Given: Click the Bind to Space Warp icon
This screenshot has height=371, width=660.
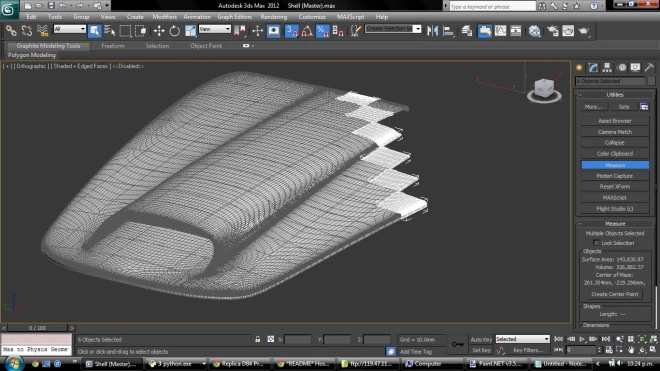Looking at the screenshot, I should (43, 31).
